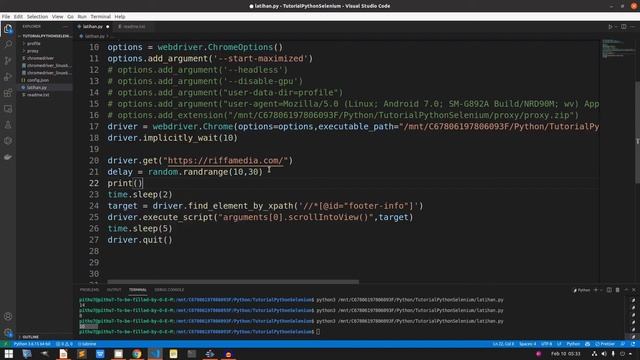Viewport: 640px width, 360px height.
Task: Split the terminal panel
Action: 609,290
